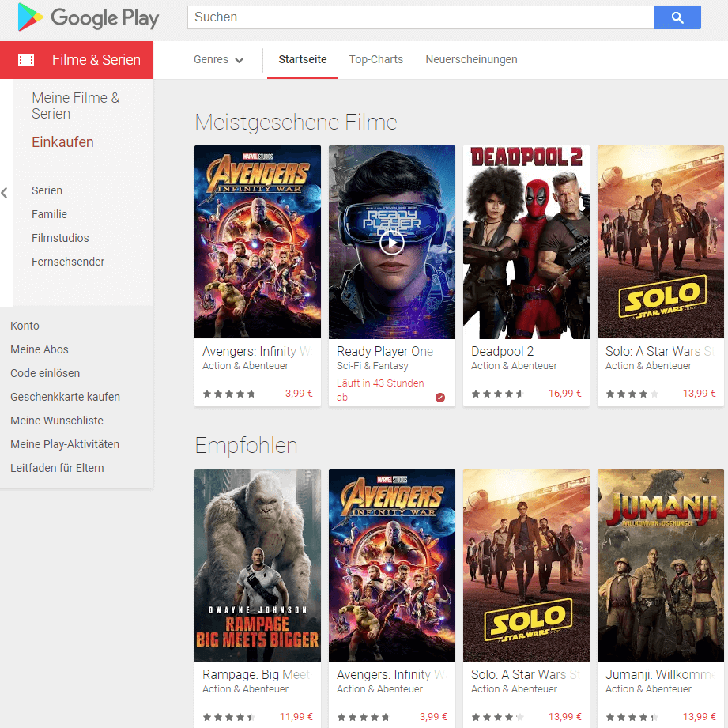The height and width of the screenshot is (728, 728).
Task: Click Geschenkkarte kaufen
Action: click(x=65, y=397)
